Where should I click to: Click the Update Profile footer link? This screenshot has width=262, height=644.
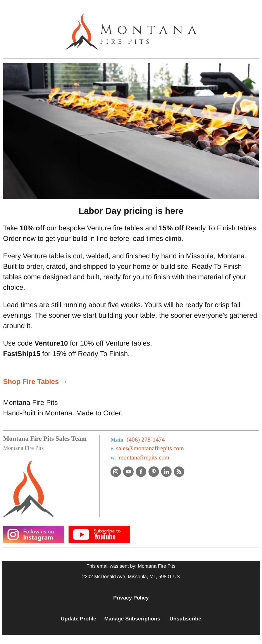coord(78,618)
